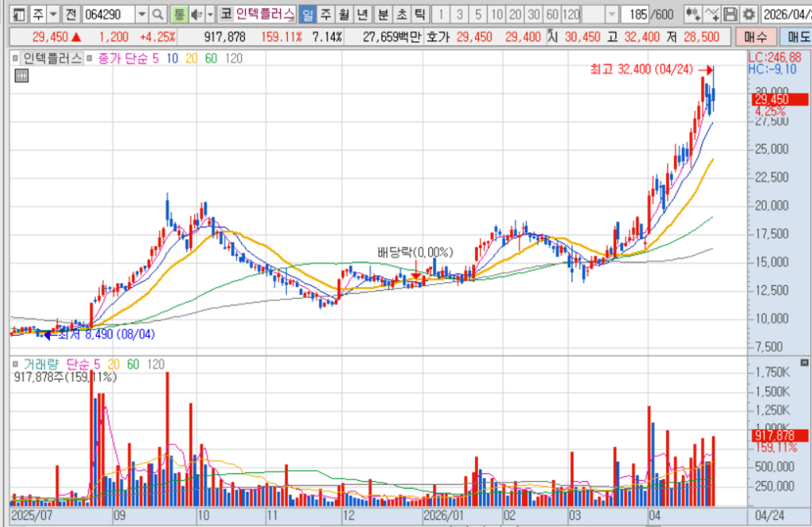Viewport: 812px width, 527px height.
Task: Click the 전 button beside stock code
Action: 71,14
